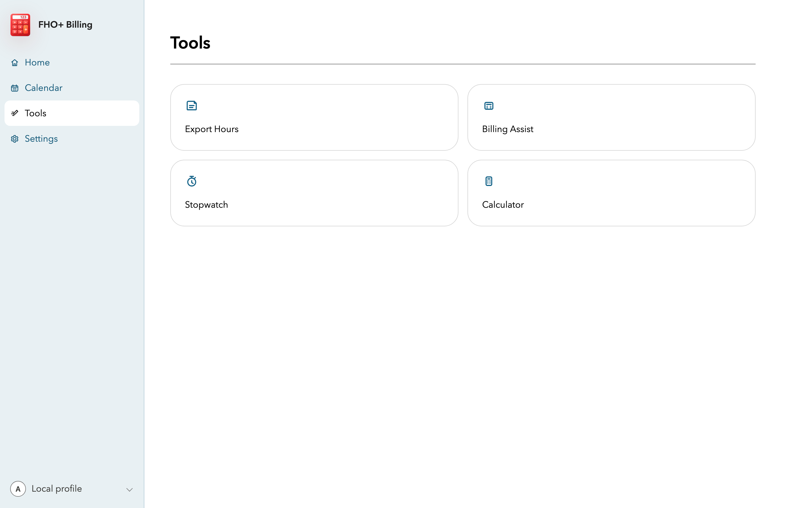Open the Export Hours tool
Image resolution: width=812 pixels, height=508 pixels.
click(314, 117)
